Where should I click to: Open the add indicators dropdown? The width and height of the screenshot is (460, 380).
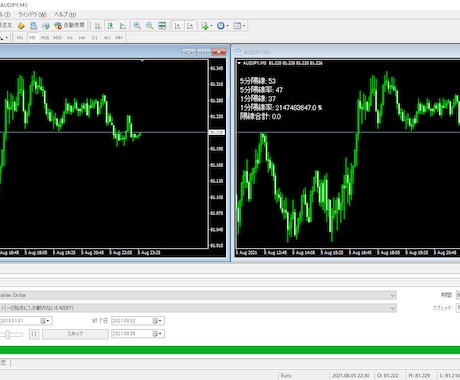pos(207,26)
